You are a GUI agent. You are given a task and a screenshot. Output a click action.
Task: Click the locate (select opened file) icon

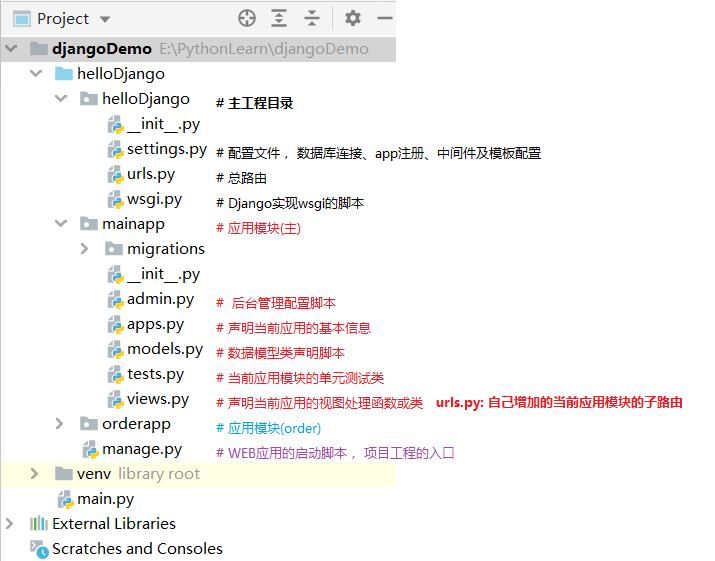click(247, 19)
